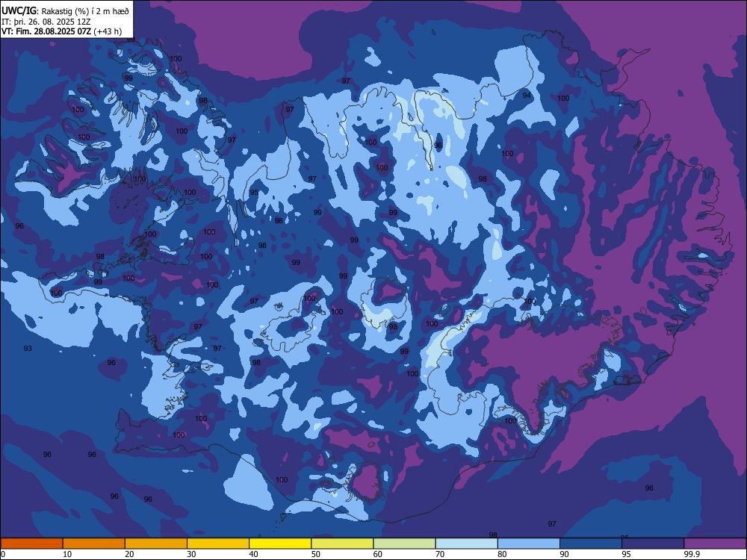Viewport: 747px width, 560px height.
Task: Select the medium blue 90–95 legend swatch
Action: tap(591, 544)
